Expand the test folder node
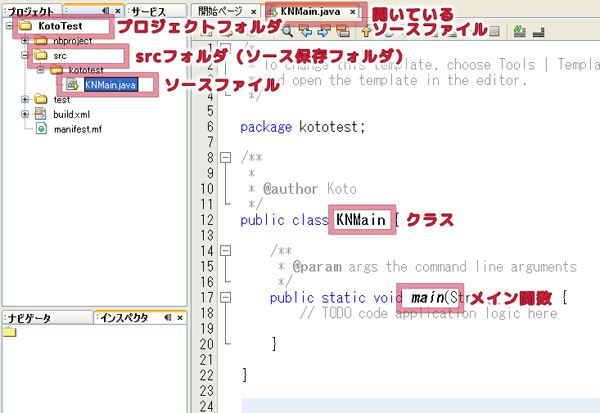Image resolution: width=600 pixels, height=413 pixels. (x=25, y=100)
